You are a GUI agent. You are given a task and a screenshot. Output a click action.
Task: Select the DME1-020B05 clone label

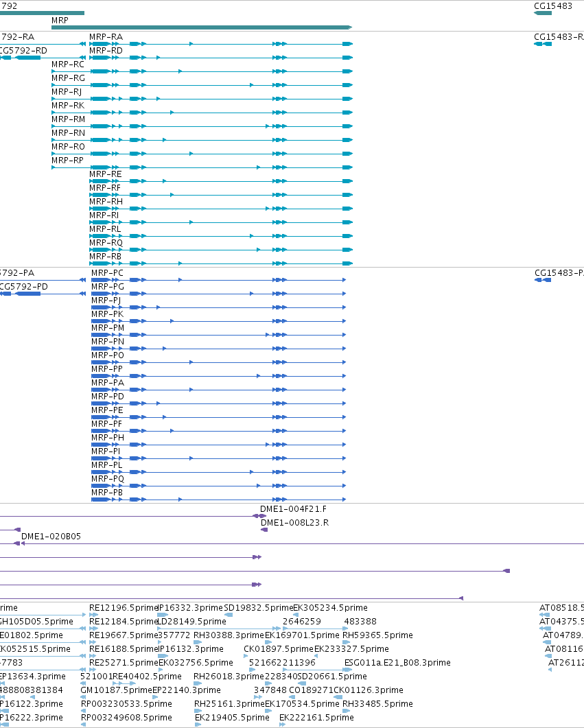(51, 537)
